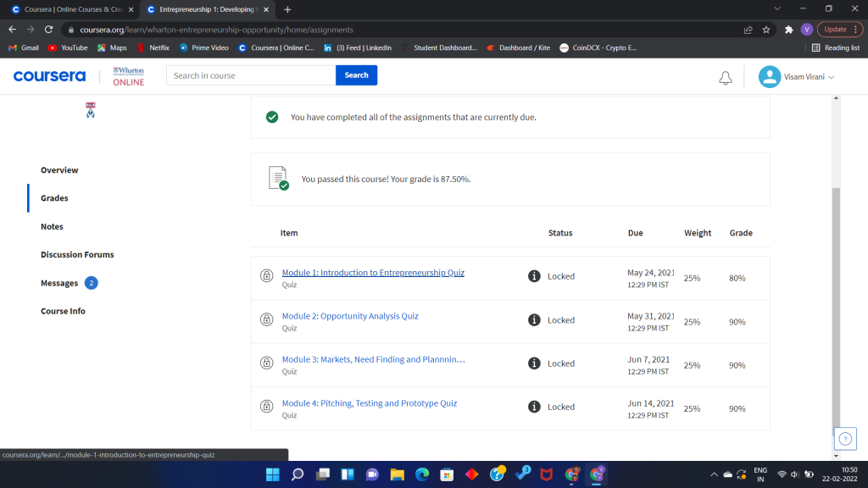This screenshot has height=488, width=868.
Task: Open Messages in the sidebar
Action: [59, 283]
